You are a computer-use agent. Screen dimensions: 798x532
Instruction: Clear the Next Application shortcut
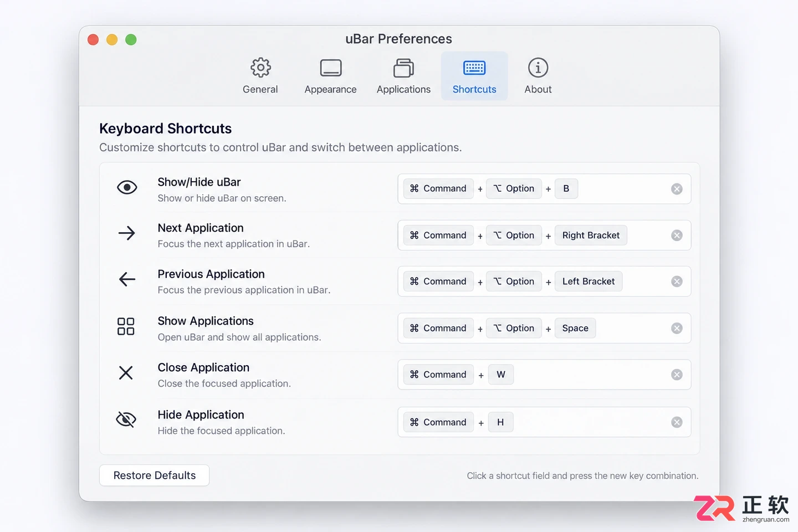point(677,236)
